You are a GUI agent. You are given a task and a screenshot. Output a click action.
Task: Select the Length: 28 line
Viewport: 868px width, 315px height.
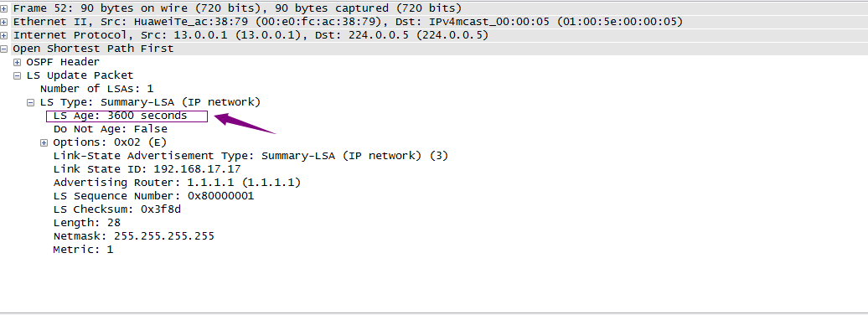click(87, 223)
